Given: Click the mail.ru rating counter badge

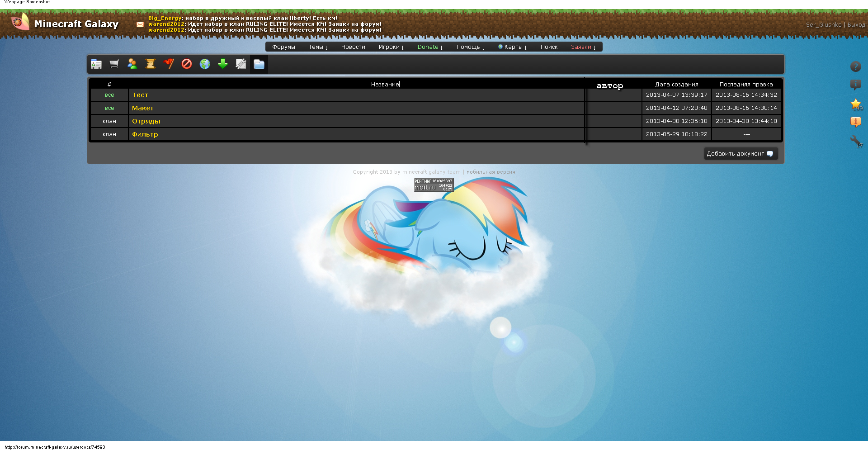Looking at the screenshot, I should (x=434, y=185).
